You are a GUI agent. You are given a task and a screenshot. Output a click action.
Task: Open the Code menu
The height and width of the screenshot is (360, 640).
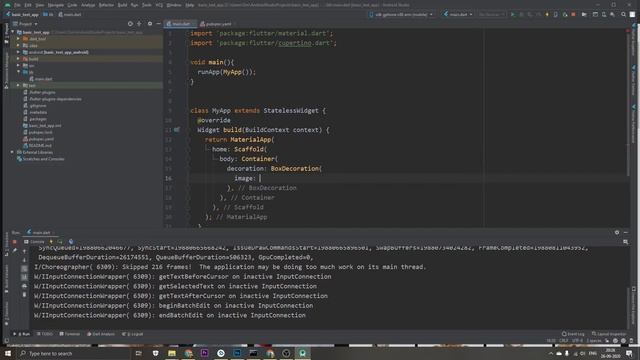[x=72, y=5]
